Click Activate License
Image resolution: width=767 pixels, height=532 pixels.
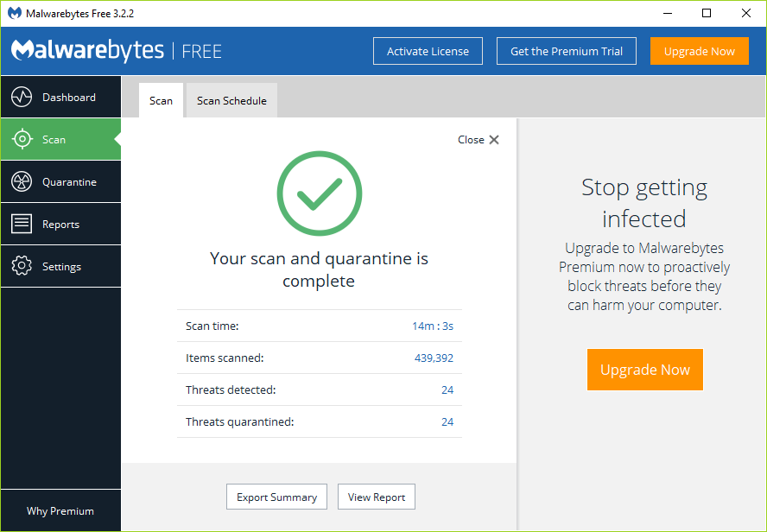coord(428,51)
